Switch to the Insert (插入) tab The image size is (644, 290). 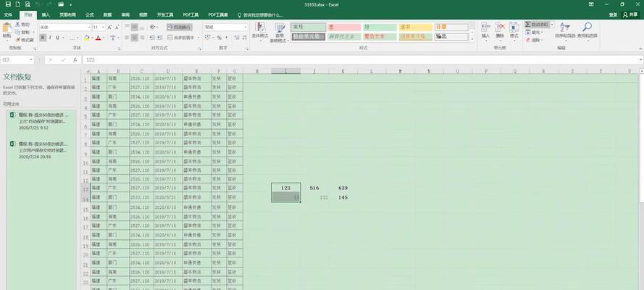pos(46,14)
